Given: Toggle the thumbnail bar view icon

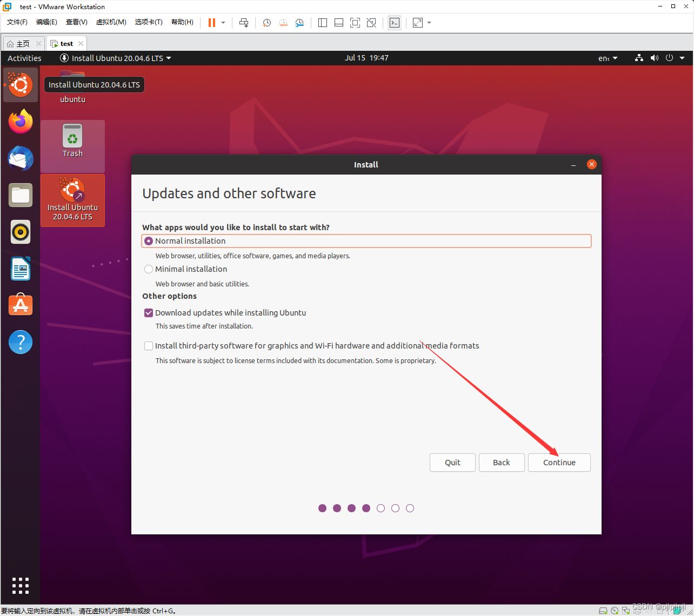Looking at the screenshot, I should (x=339, y=23).
